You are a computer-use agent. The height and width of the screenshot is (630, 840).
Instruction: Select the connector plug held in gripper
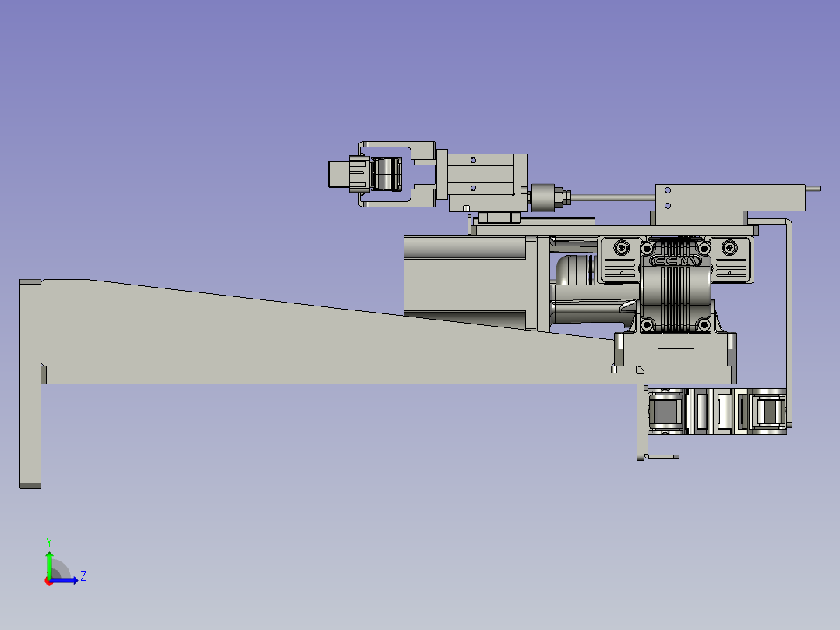pos(365,174)
